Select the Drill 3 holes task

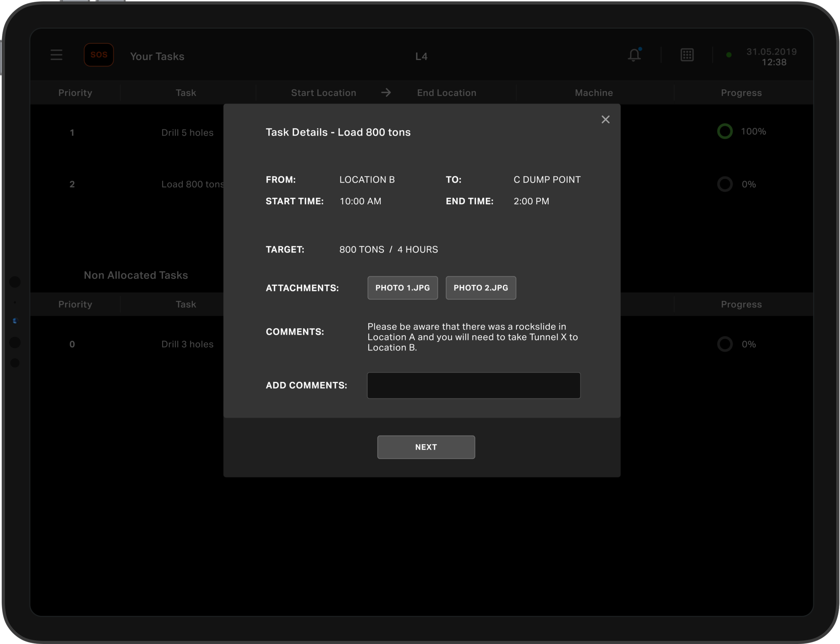[187, 344]
